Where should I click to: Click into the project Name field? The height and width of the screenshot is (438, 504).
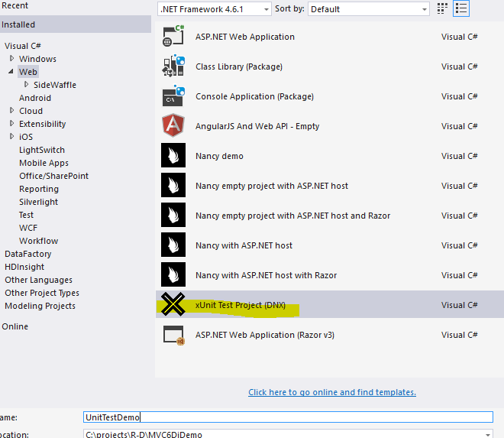[x=288, y=417]
